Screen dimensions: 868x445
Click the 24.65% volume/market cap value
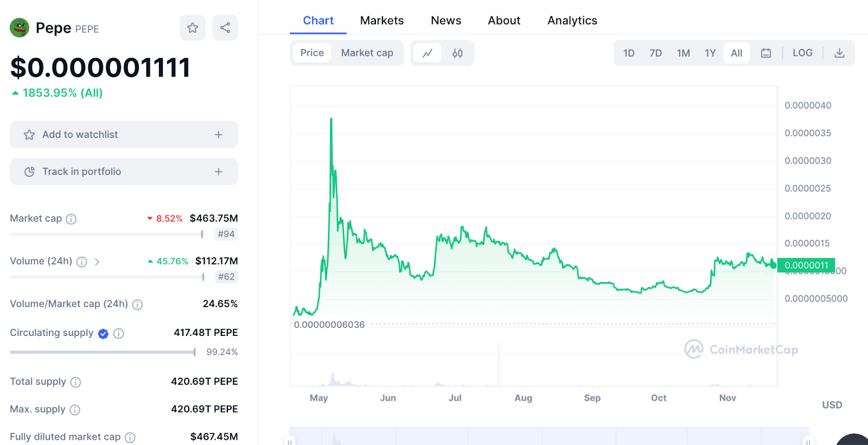220,304
